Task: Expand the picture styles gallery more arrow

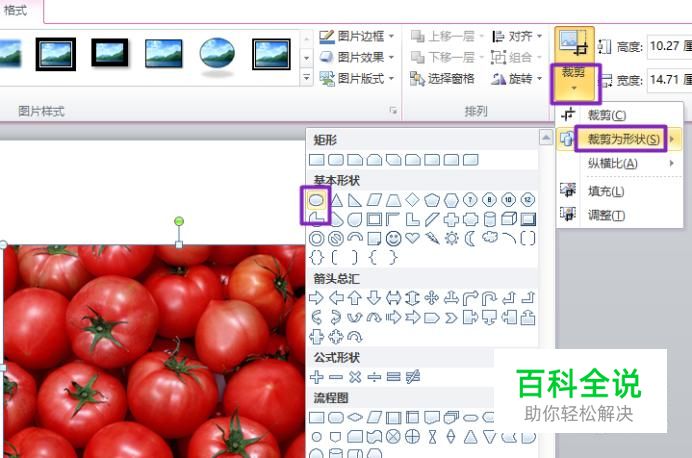Action: coord(307,78)
